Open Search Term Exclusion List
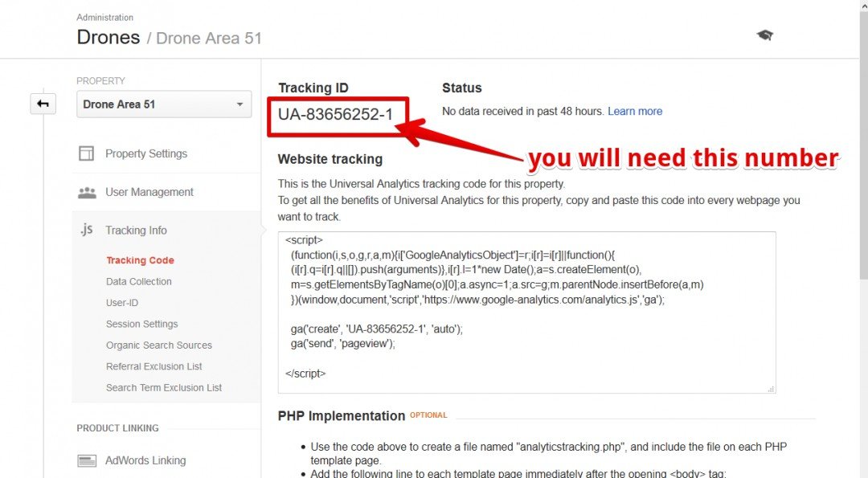Image resolution: width=868 pixels, height=478 pixels. [x=164, y=388]
